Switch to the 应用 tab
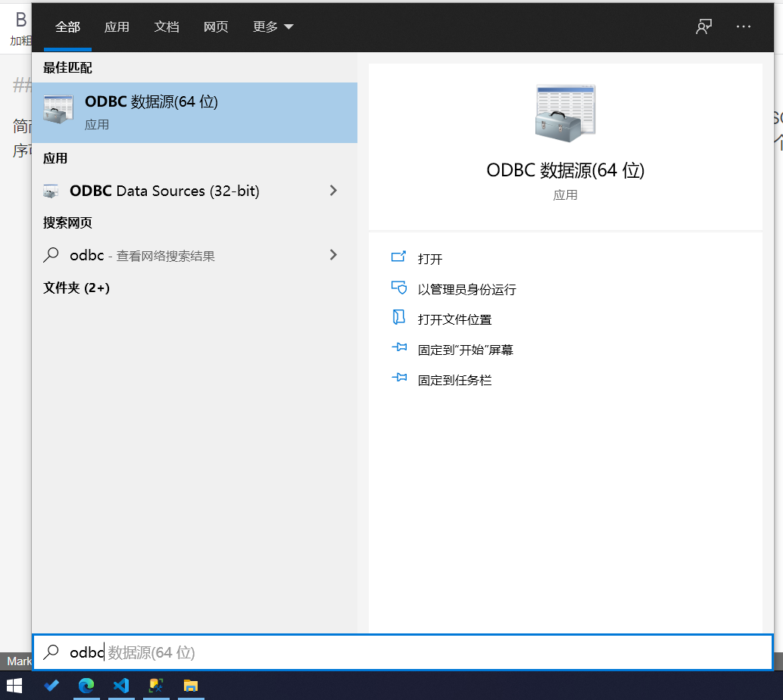 click(117, 26)
